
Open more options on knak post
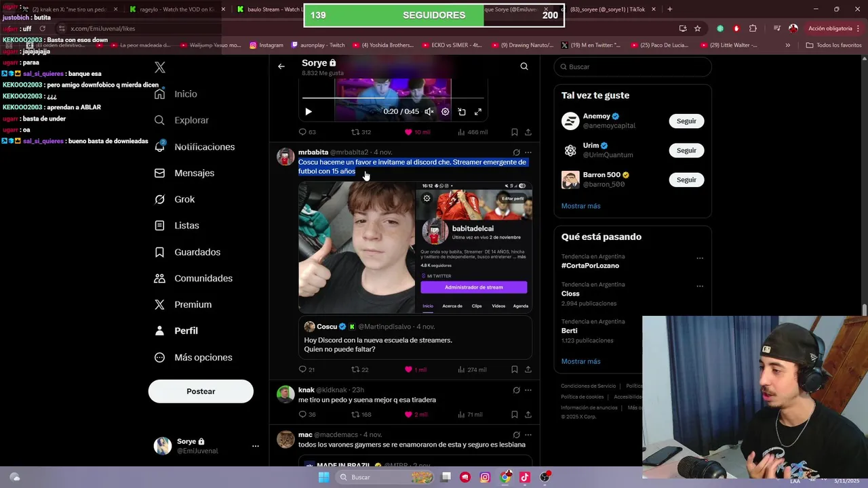point(528,390)
